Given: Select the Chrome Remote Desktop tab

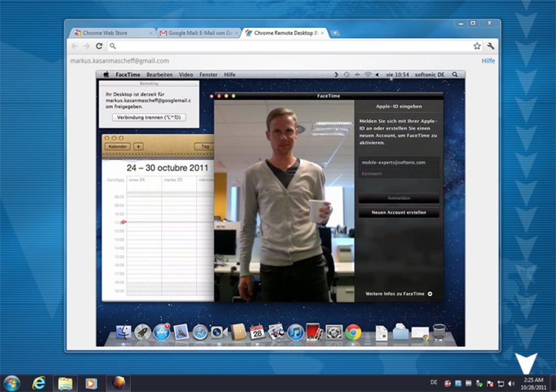Looking at the screenshot, I should point(286,33).
